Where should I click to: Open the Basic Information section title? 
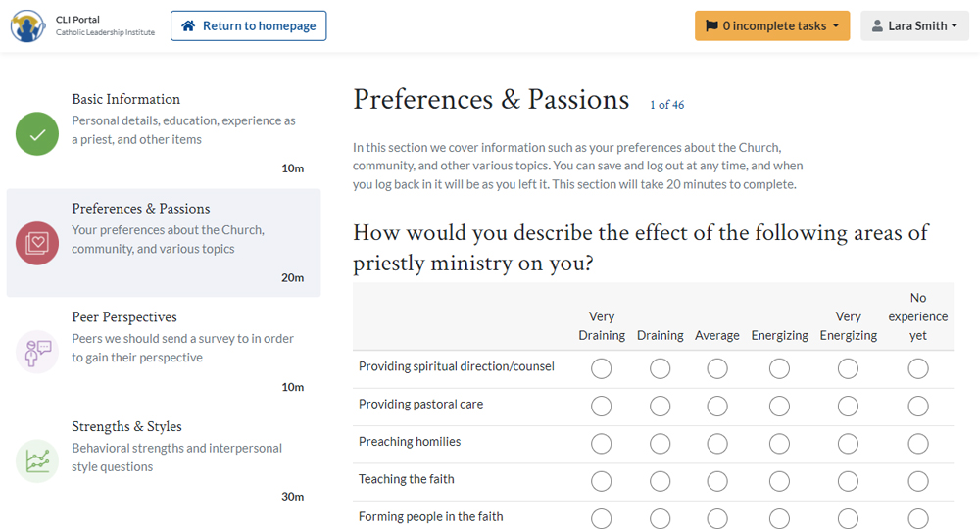(125, 99)
